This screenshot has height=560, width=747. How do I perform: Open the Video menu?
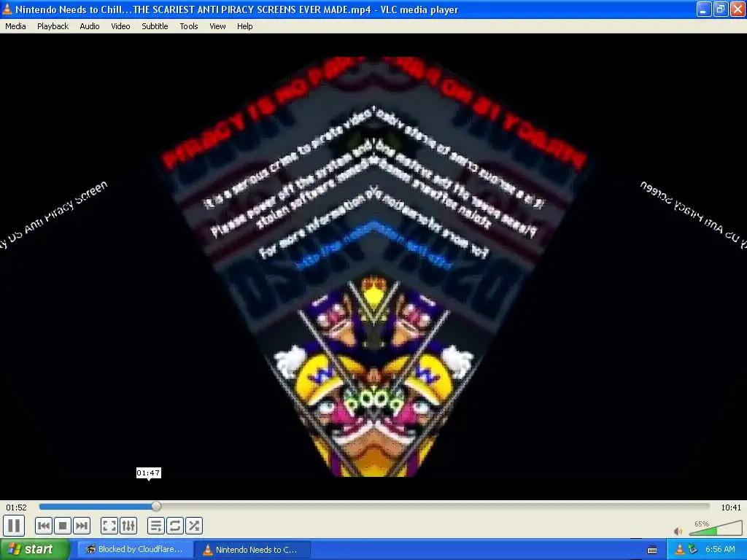tap(120, 26)
